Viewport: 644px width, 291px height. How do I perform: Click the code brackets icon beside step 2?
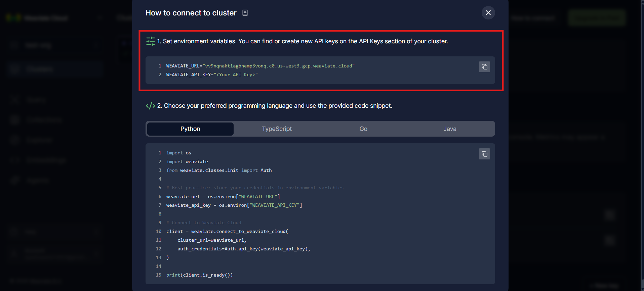click(150, 106)
